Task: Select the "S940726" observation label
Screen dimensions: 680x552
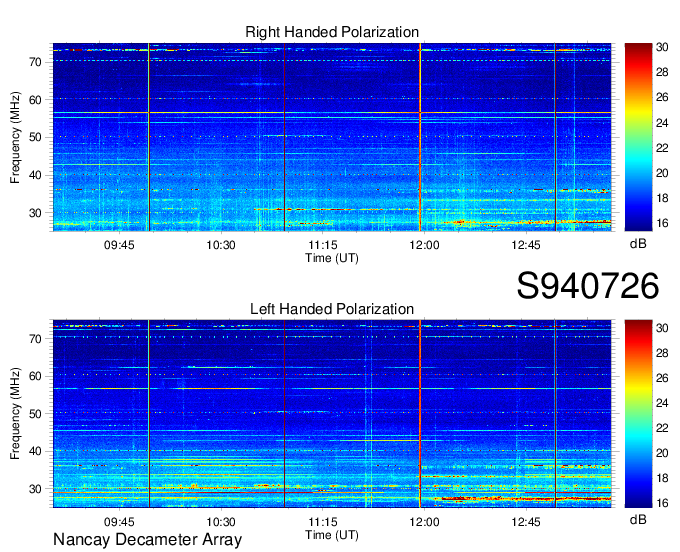Action: point(588,286)
